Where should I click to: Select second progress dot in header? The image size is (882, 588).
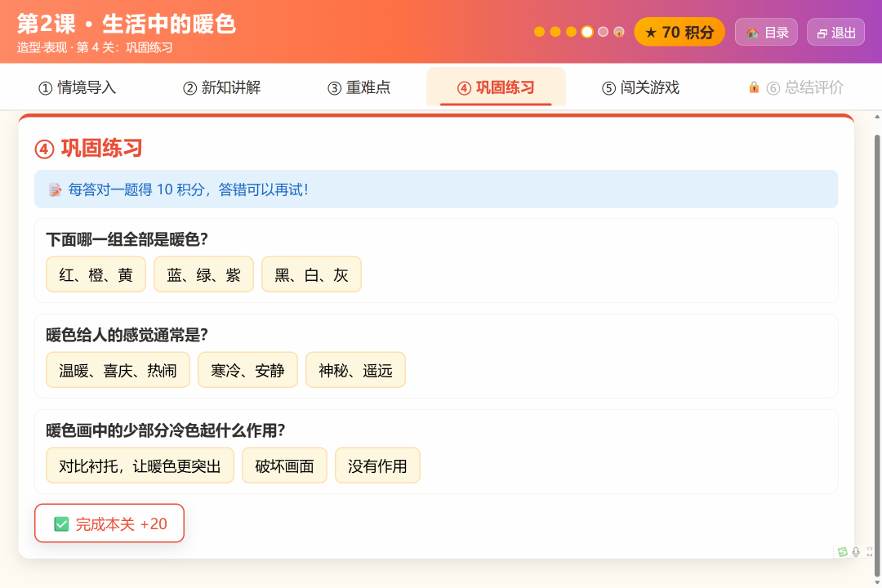click(555, 32)
